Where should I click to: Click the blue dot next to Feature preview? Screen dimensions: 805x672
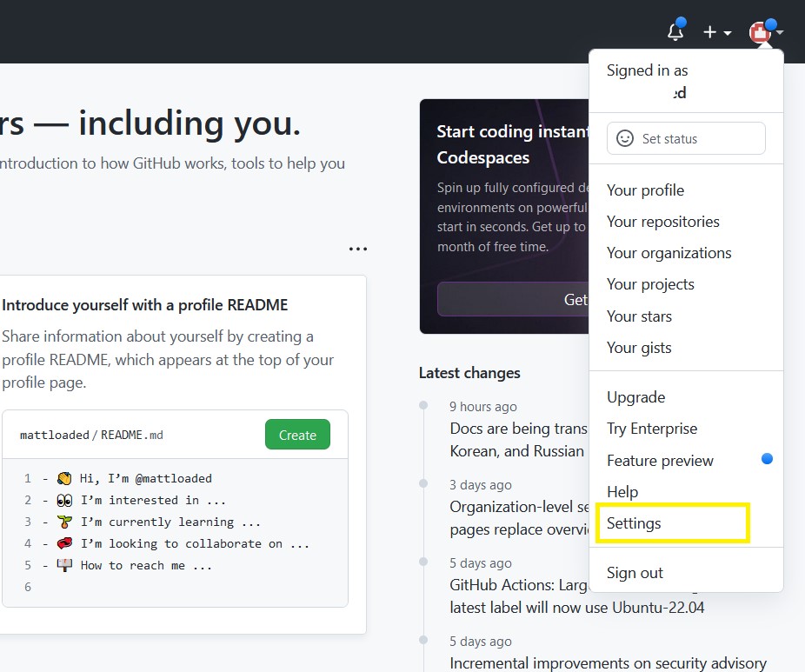(766, 459)
